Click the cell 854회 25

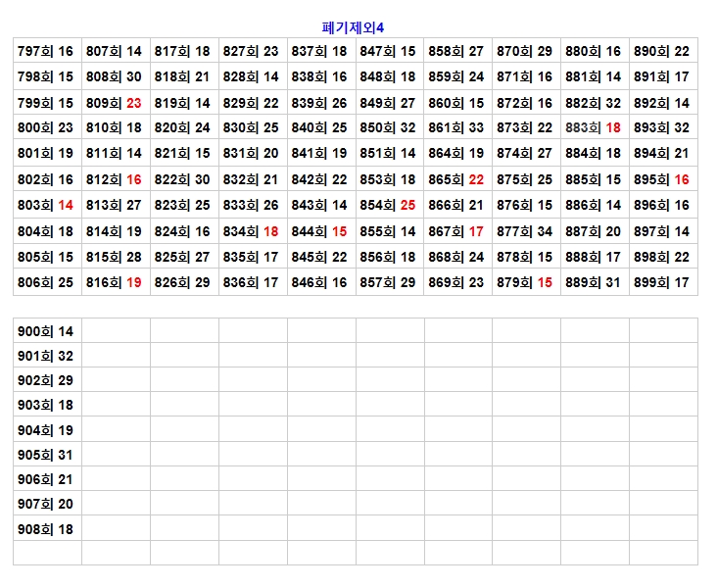click(x=388, y=206)
